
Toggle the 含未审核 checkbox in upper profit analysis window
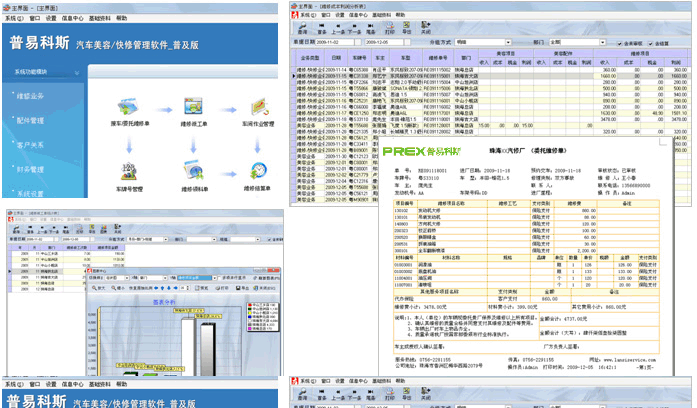pyautogui.click(x=620, y=44)
